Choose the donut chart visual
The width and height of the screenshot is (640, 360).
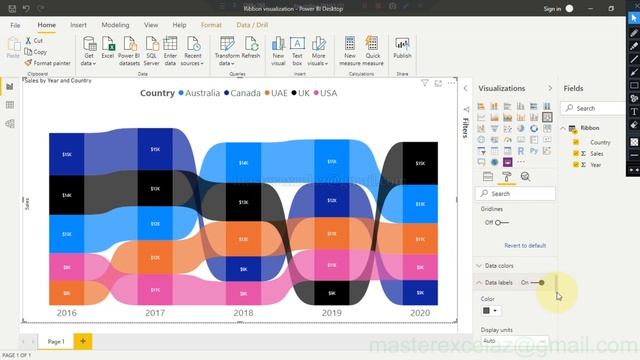coord(534,129)
